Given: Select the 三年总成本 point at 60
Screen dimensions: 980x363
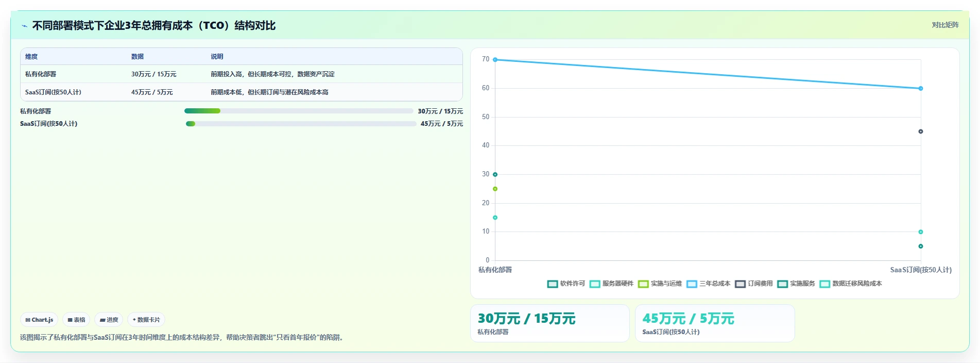Looking at the screenshot, I should tap(921, 89).
